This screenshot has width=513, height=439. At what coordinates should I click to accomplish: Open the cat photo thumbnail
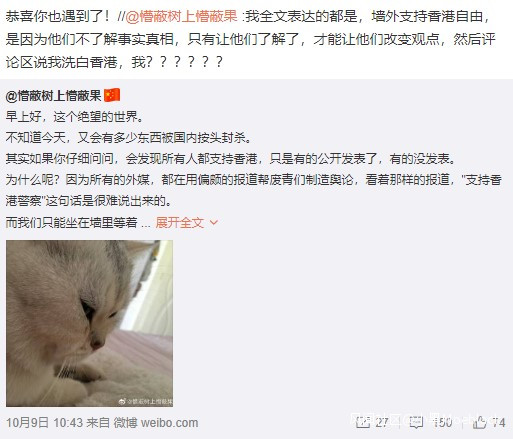[89, 323]
